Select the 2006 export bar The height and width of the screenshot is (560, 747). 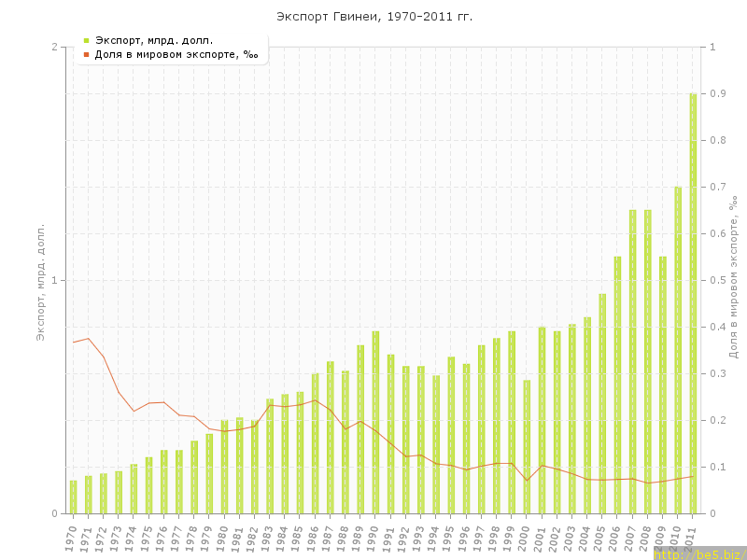617,385
